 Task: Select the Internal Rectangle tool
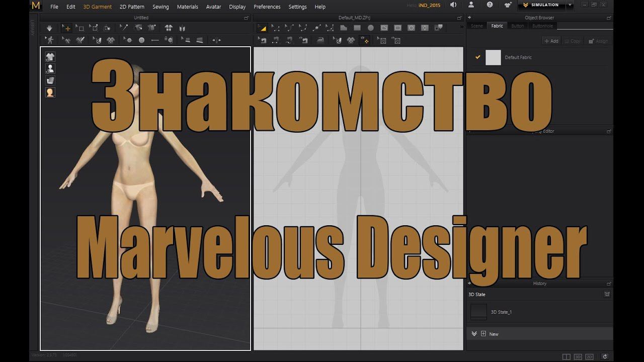398,28
